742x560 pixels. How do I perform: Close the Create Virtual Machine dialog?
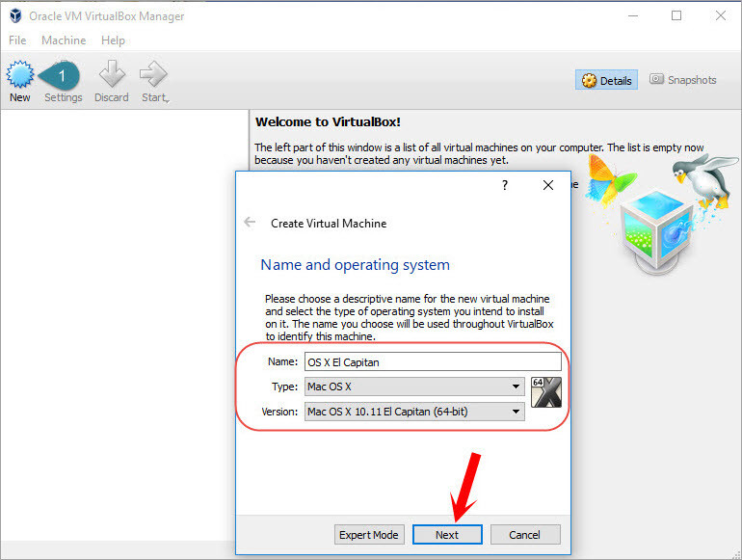coord(548,185)
